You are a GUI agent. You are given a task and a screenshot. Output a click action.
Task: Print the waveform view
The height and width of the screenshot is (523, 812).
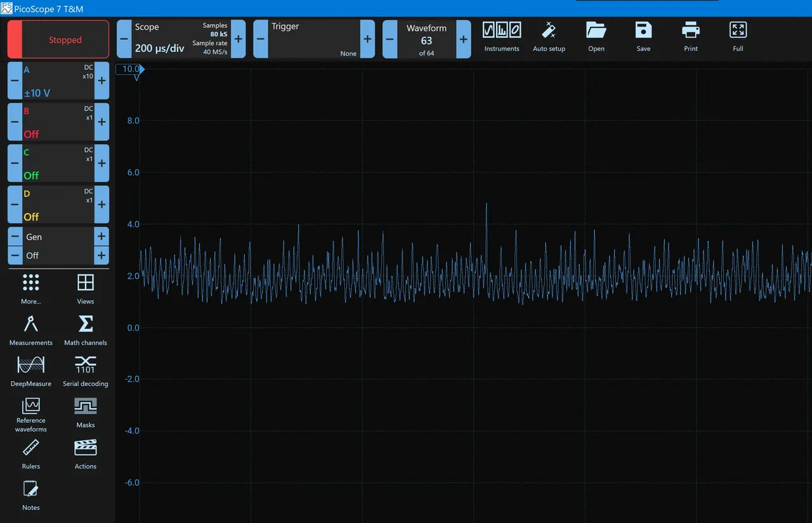click(x=691, y=30)
